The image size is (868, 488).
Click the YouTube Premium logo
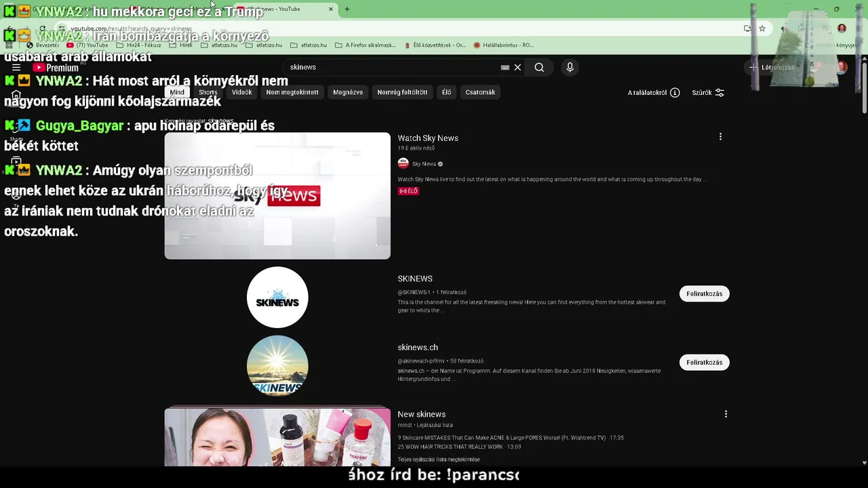pyautogui.click(x=56, y=67)
